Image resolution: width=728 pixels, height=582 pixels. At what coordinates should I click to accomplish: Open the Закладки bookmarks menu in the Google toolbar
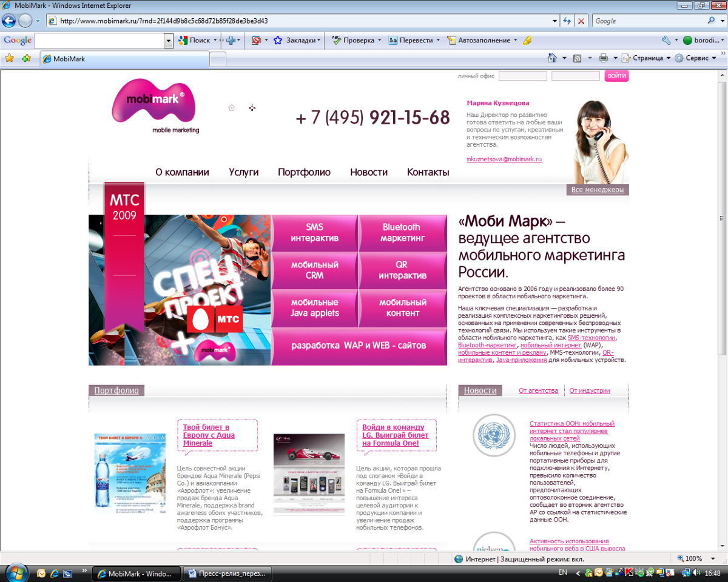[297, 40]
